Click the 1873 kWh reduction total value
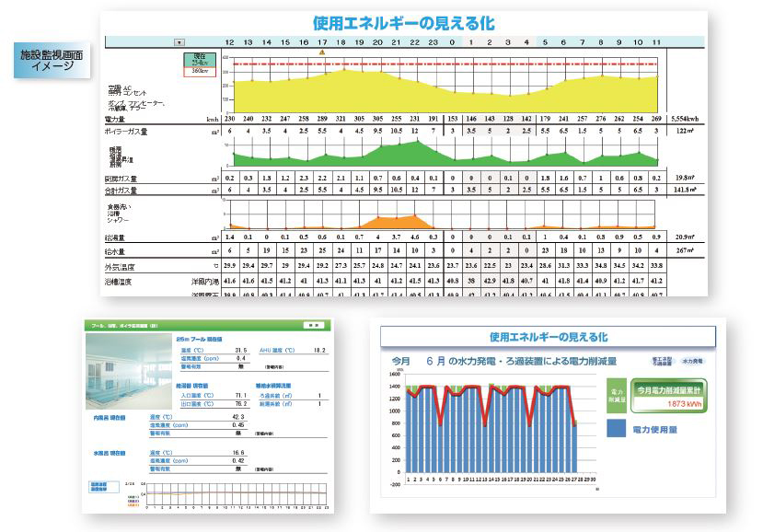Image resolution: width=763 pixels, height=532 pixels. coord(684,404)
